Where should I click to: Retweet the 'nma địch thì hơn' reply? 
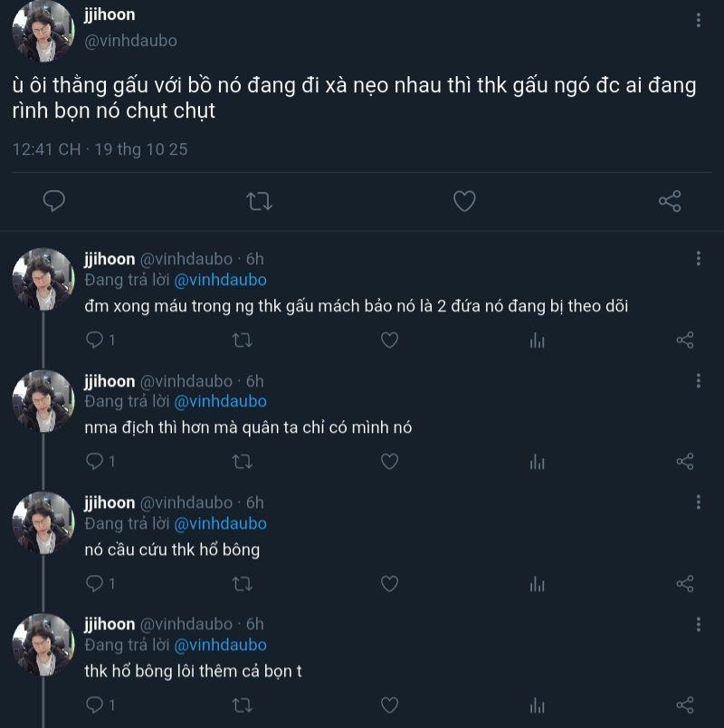(242, 462)
